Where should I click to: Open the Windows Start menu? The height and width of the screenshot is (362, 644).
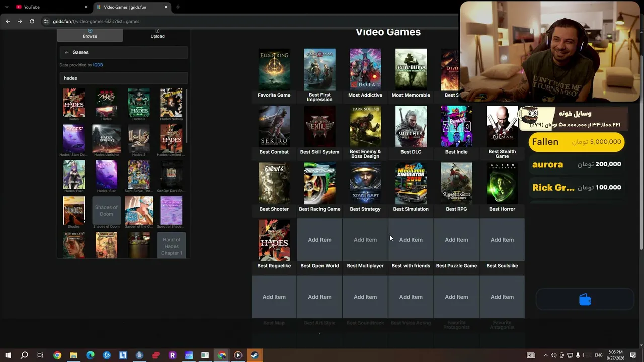(x=8, y=355)
